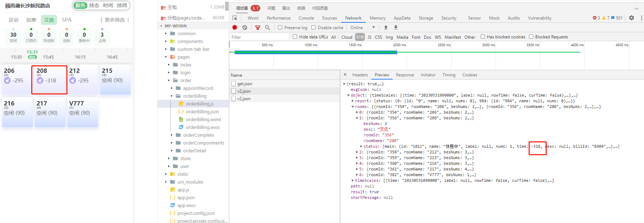Screen dimensions: 644x223
Task: Click the pages folder icon
Action: pos(173,57)
